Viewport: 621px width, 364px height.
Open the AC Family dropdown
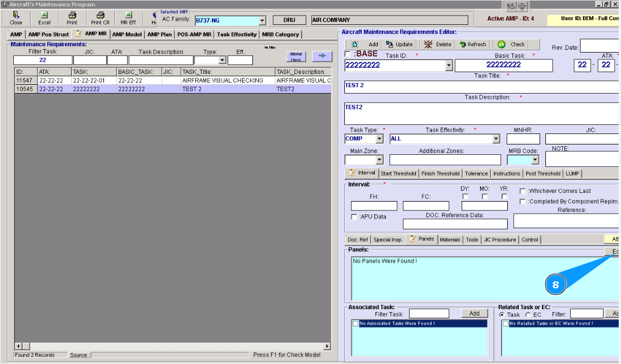[262, 20]
